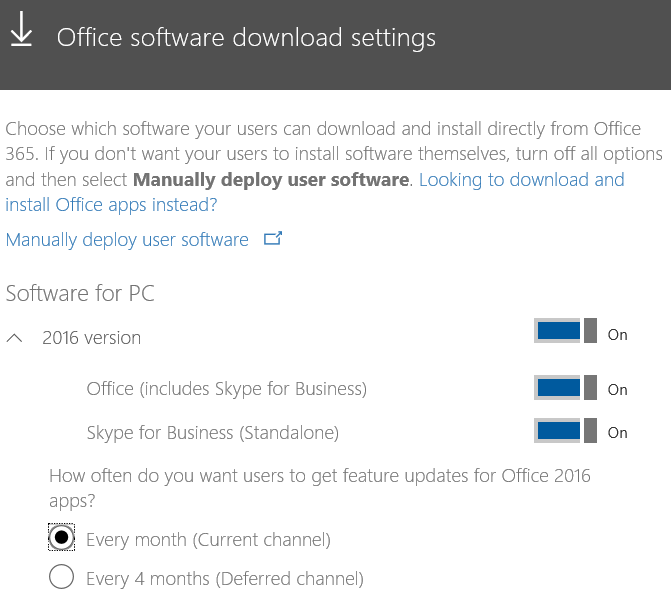Viewport: 671px width, 606px height.
Task: Click the download arrow icon in header
Action: [x=21, y=29]
